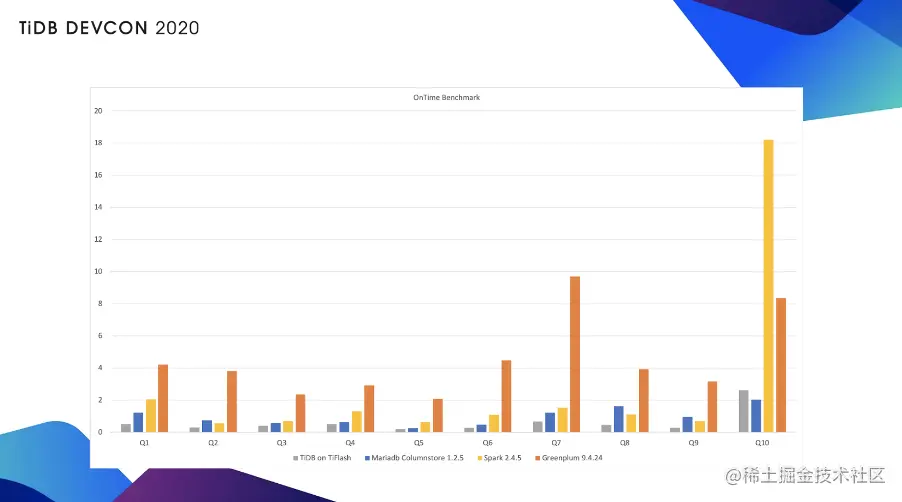Viewport: 902px width, 502px height.
Task: Select the Greenplum 9.4.24 legend label
Action: point(572,458)
